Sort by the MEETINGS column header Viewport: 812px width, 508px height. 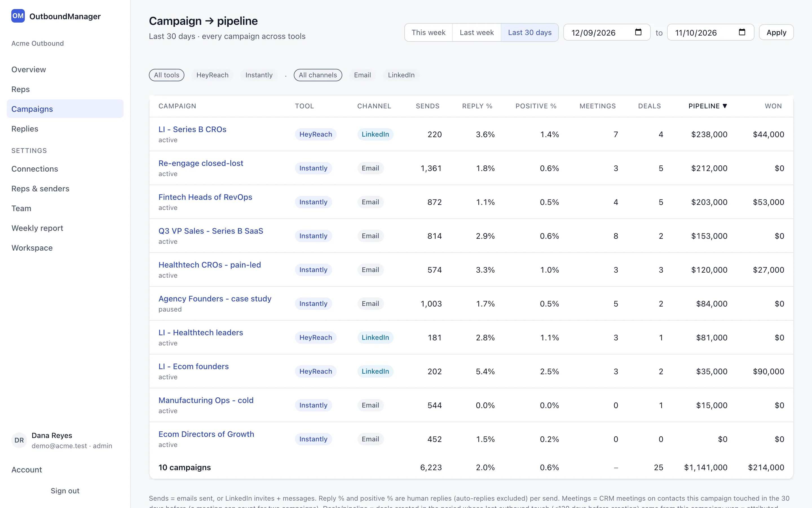[598, 106]
